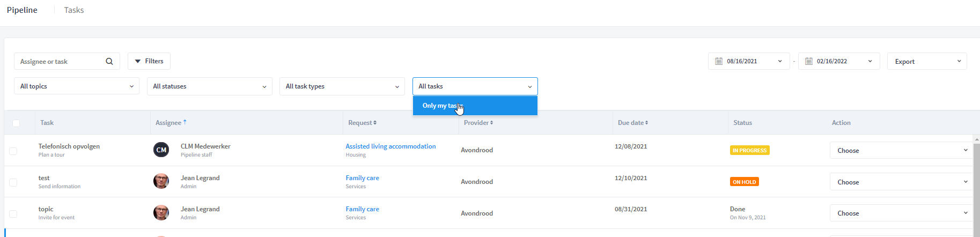Click due date 08/31/2021

[631, 209]
